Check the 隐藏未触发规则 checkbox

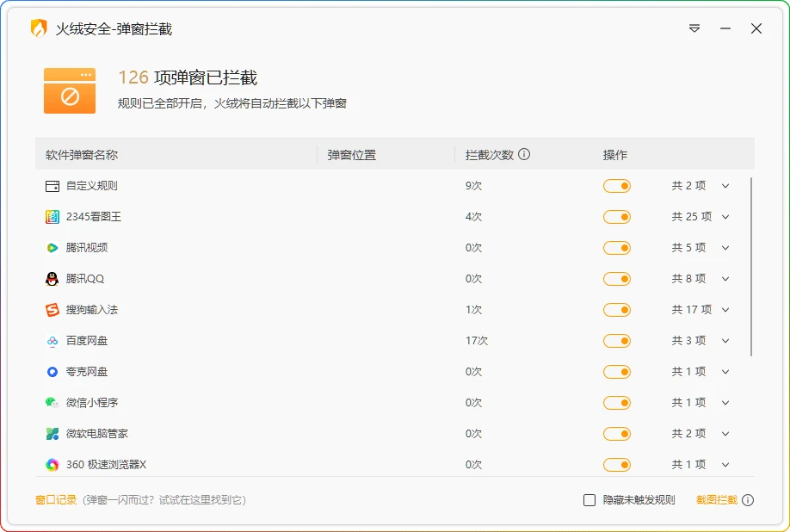589,499
